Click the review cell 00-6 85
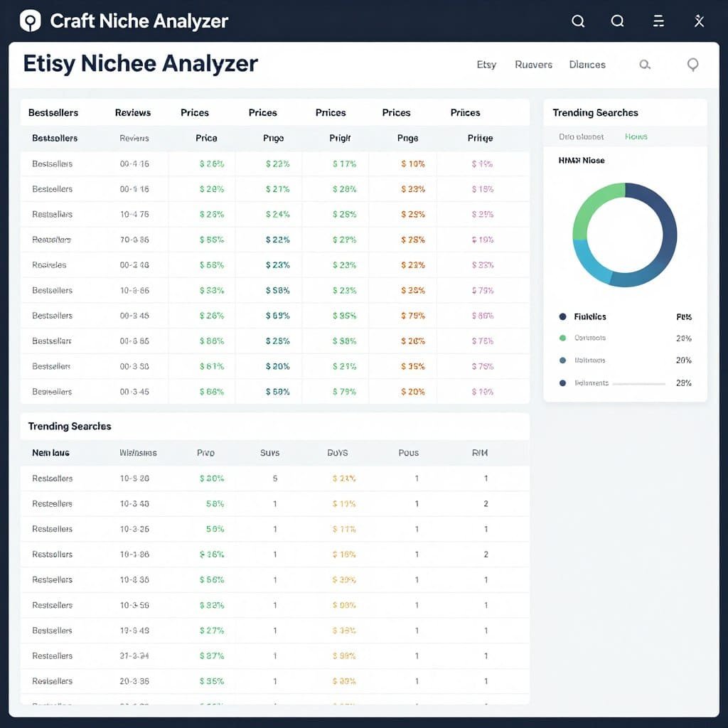Viewport: 728px width, 728px height. click(x=134, y=341)
